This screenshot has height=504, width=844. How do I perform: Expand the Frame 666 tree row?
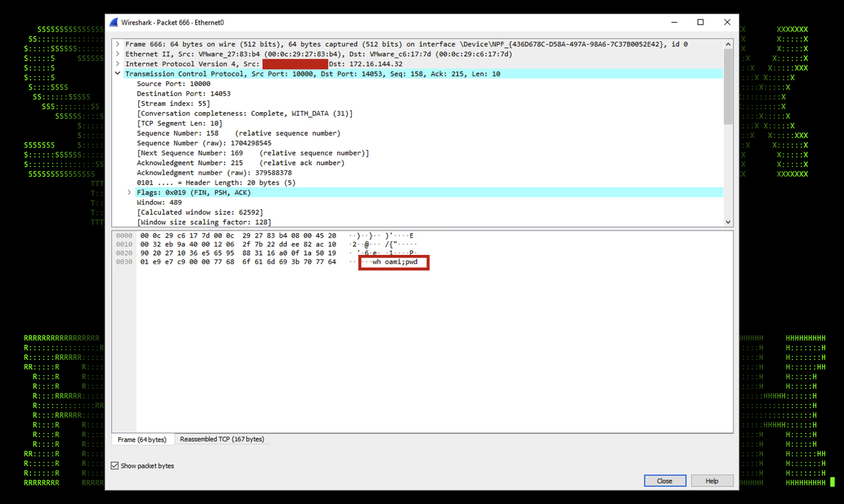pos(118,44)
